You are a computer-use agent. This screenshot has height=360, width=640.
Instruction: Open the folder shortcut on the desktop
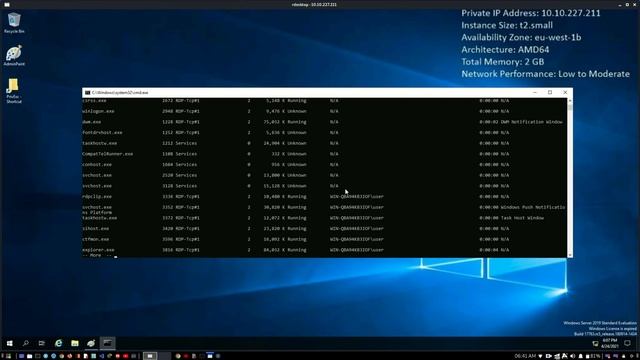(x=13, y=91)
